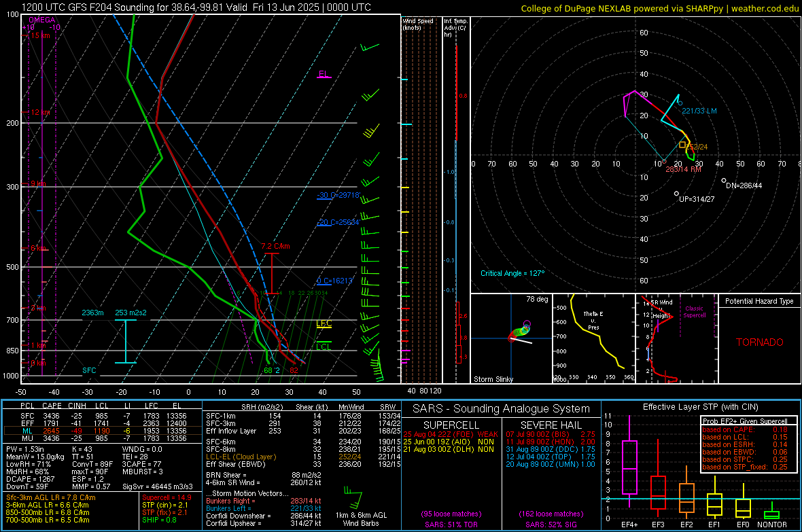This screenshot has width=802, height=532.
Task: Select the (95 loose matches) text
Action: click(x=451, y=514)
